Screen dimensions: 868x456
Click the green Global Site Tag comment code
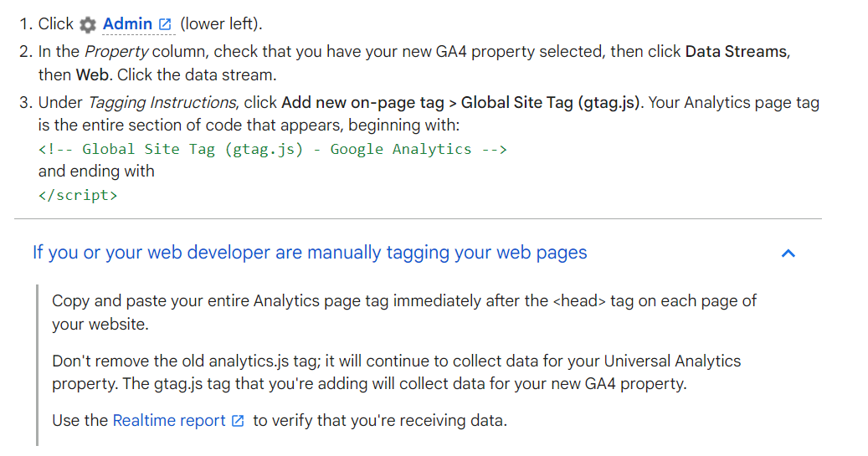(x=272, y=150)
